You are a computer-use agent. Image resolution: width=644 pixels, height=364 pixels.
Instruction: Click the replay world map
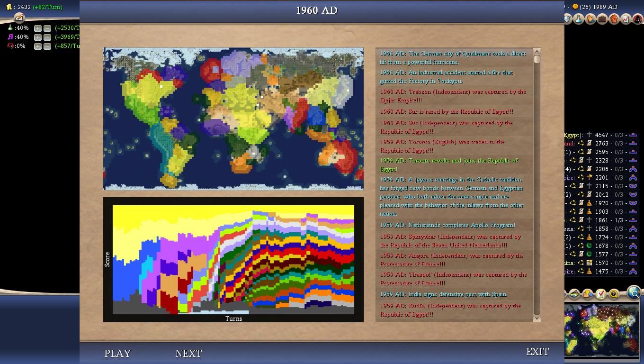tap(233, 118)
